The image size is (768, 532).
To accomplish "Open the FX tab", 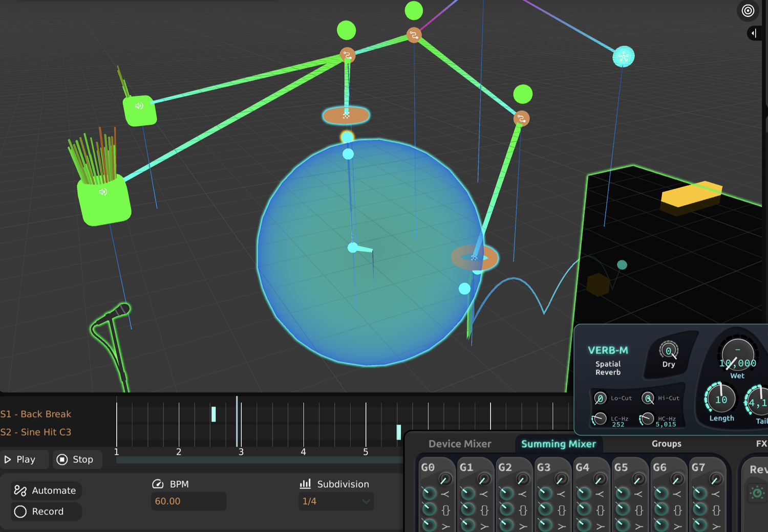I will point(761,444).
